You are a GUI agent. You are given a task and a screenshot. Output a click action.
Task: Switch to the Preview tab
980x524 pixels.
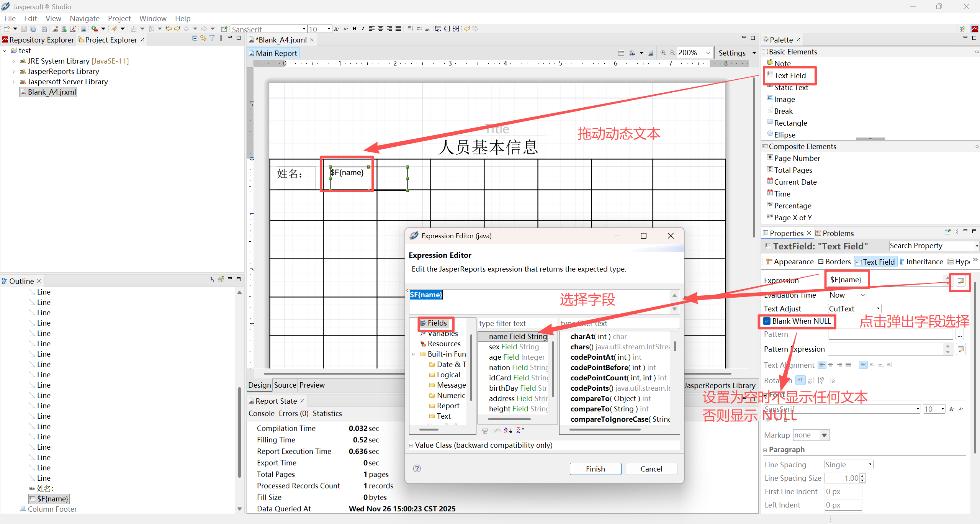pyautogui.click(x=312, y=385)
